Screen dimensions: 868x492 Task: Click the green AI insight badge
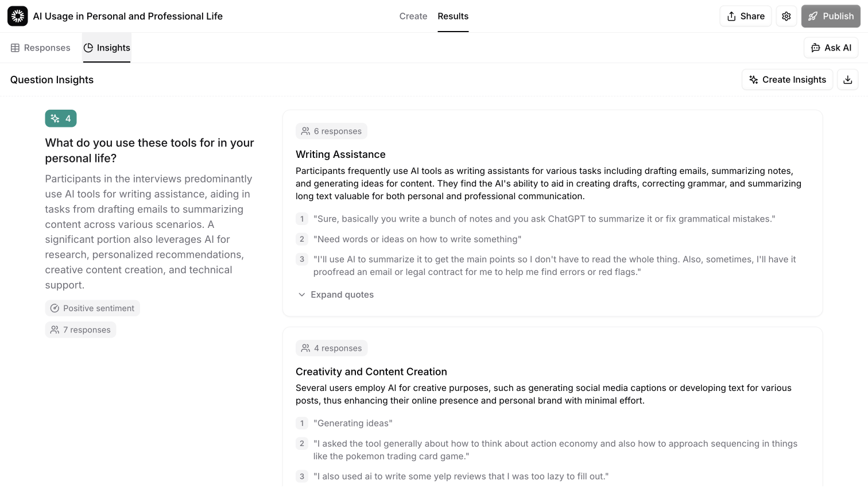[x=61, y=118]
